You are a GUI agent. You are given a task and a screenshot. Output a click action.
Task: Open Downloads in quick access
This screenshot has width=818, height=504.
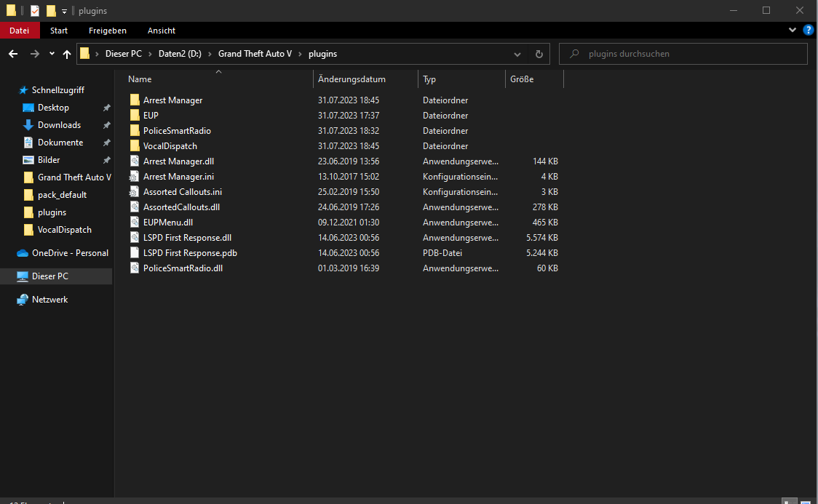59,125
